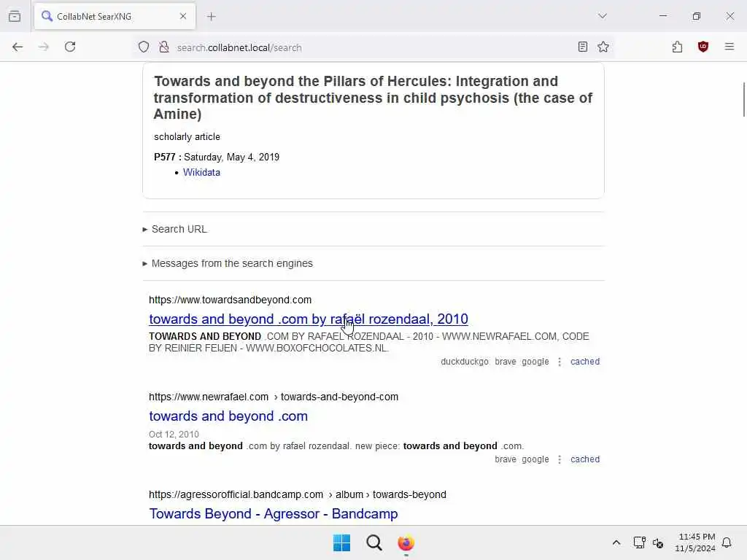747x560 pixels.
Task: Open a new tab with plus button
Action: click(212, 17)
